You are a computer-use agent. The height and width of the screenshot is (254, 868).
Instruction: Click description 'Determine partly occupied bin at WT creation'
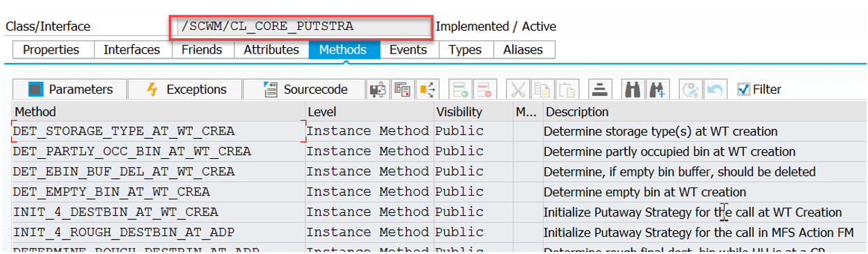coord(669,151)
